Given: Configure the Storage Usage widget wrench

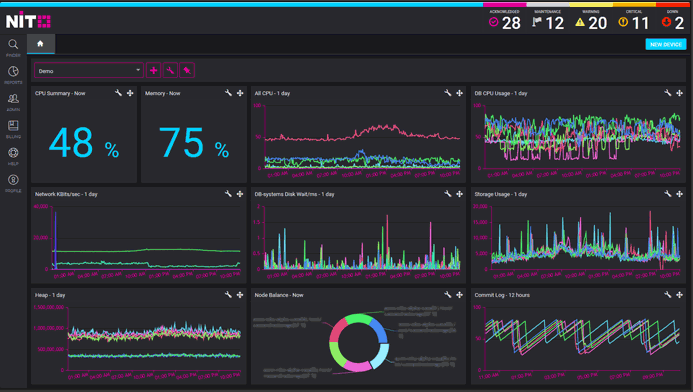Looking at the screenshot, I should [667, 194].
